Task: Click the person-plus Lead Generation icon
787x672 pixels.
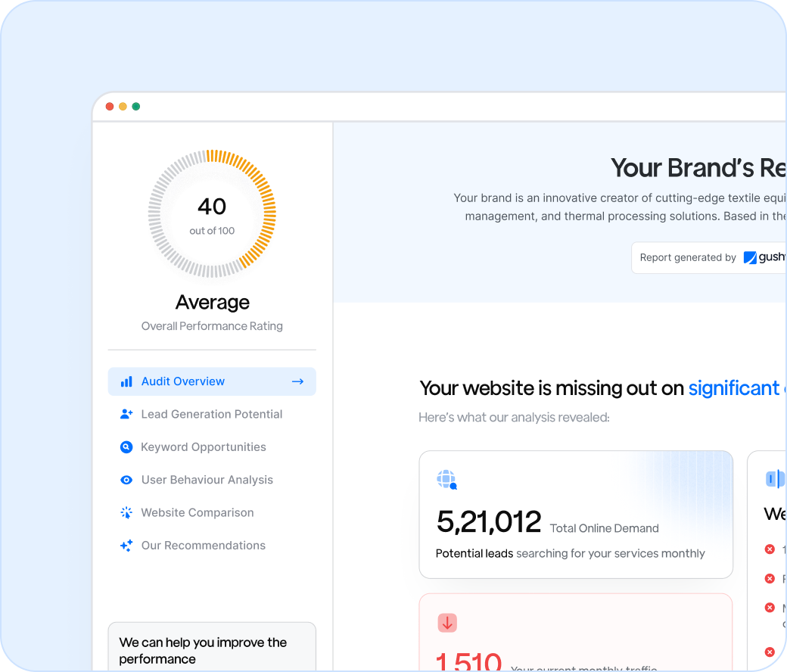Action: point(126,414)
